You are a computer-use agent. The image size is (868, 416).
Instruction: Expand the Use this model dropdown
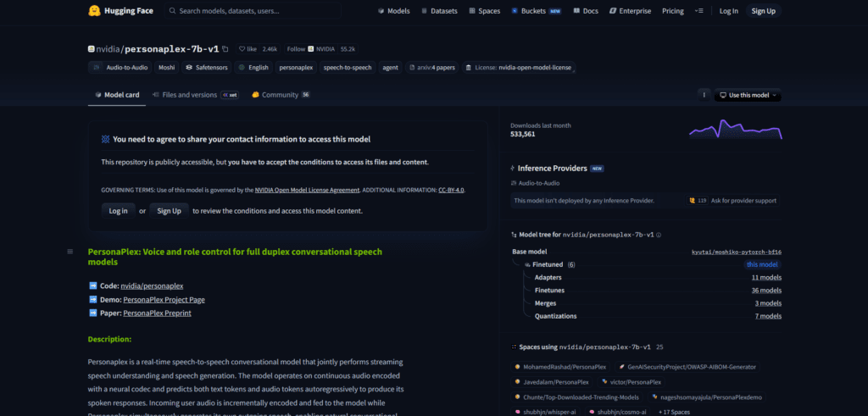pyautogui.click(x=748, y=95)
